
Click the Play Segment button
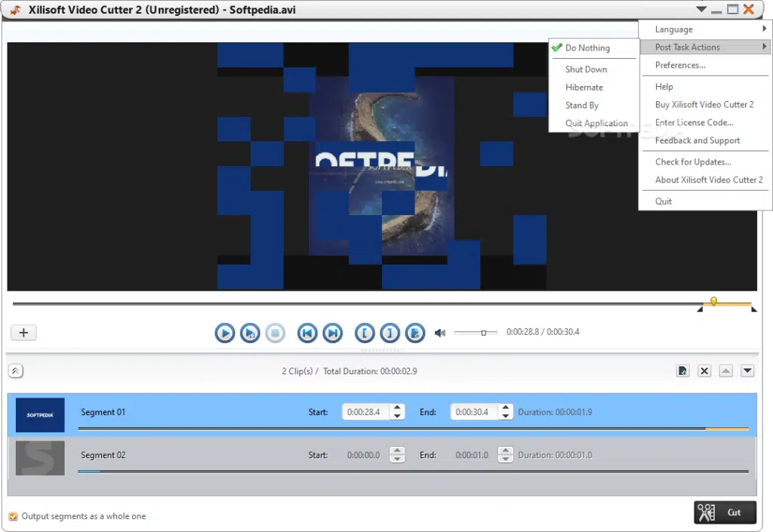[x=250, y=334]
